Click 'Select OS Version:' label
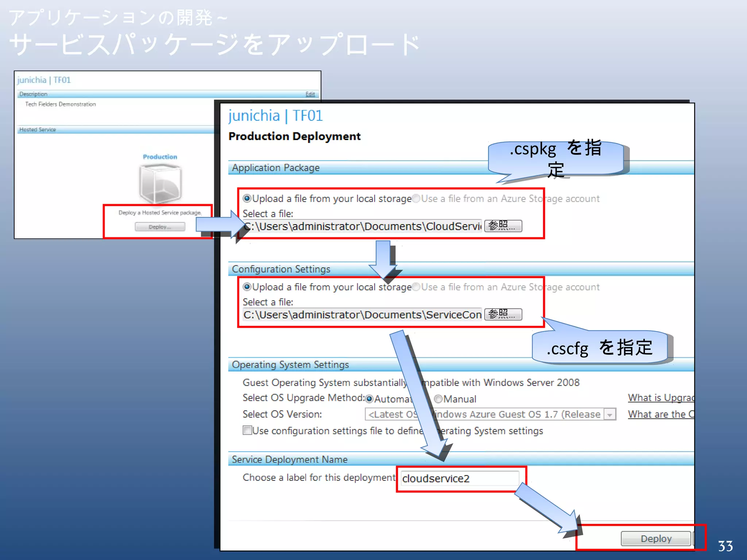This screenshot has width=747, height=560. point(282,415)
